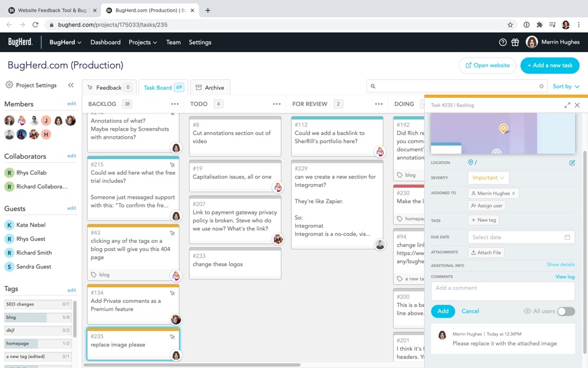Click the cursor icon on task #134
Viewport: 588px width, 368px height.
point(173,293)
